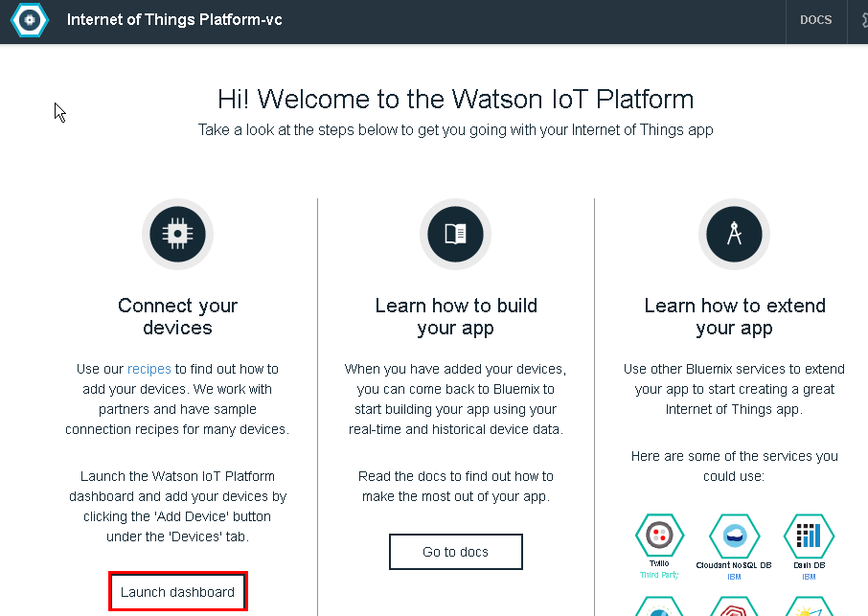Click the Twilio Third Party label
The width and height of the screenshot is (868, 616).
tap(659, 575)
